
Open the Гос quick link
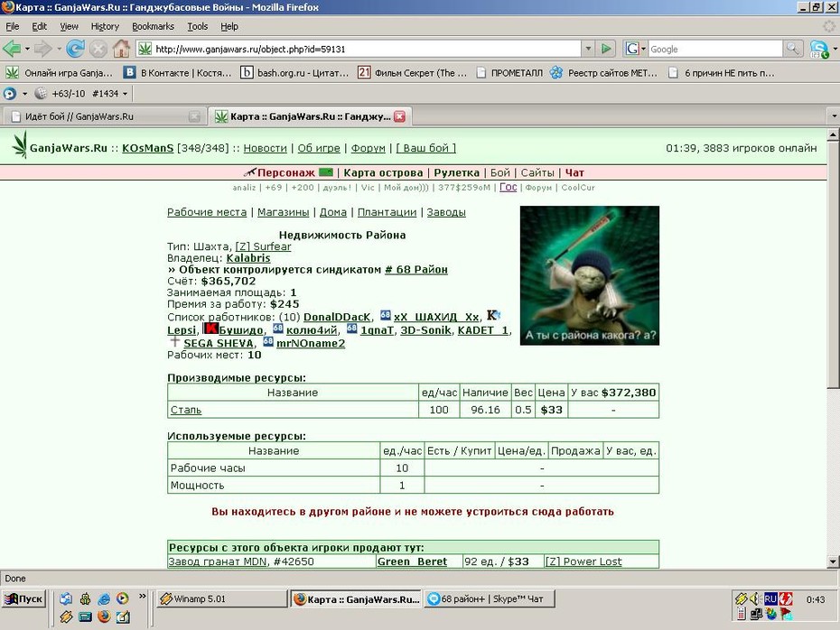click(508, 187)
